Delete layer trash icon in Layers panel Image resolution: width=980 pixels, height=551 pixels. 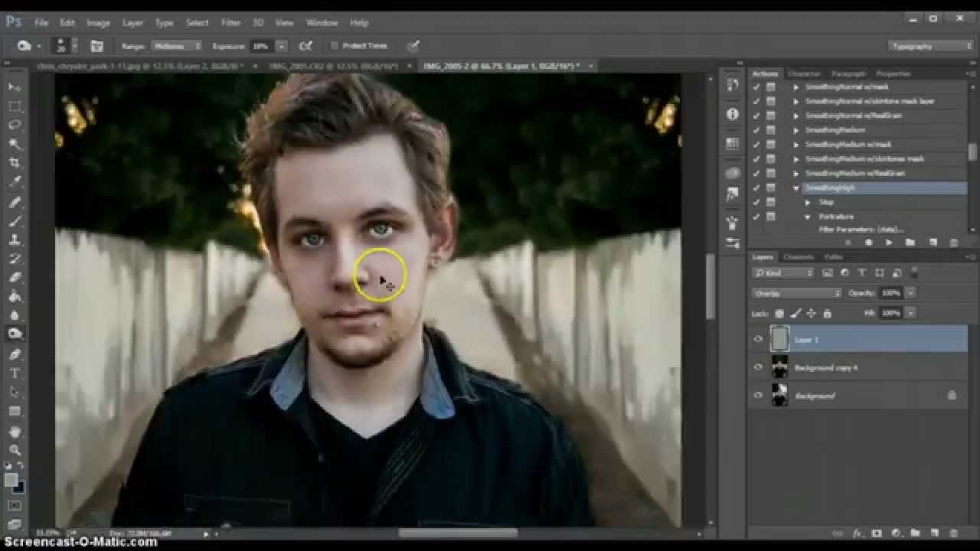click(x=953, y=533)
